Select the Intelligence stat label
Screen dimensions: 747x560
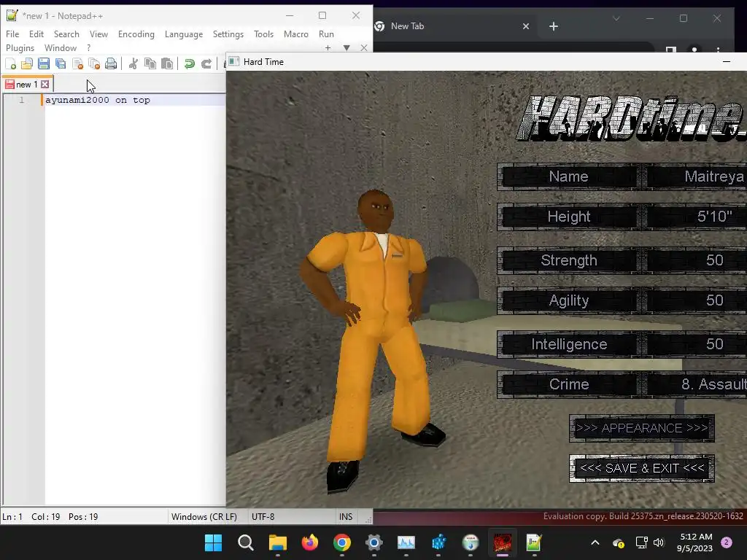tap(568, 344)
